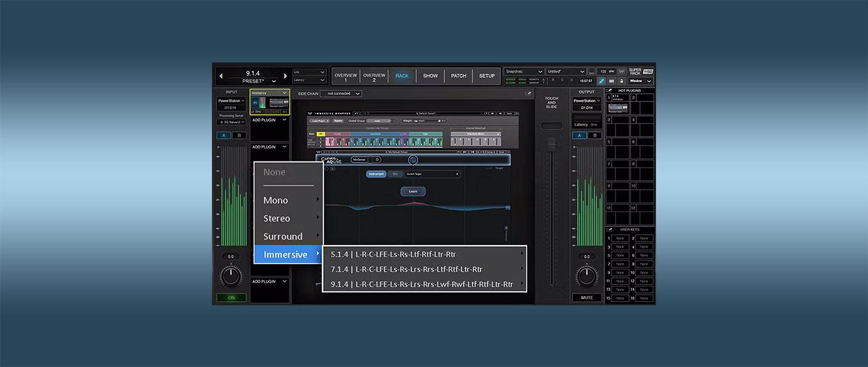Click the 120 BPM tempo field
Viewport: 868px width, 367px height.
pos(606,72)
